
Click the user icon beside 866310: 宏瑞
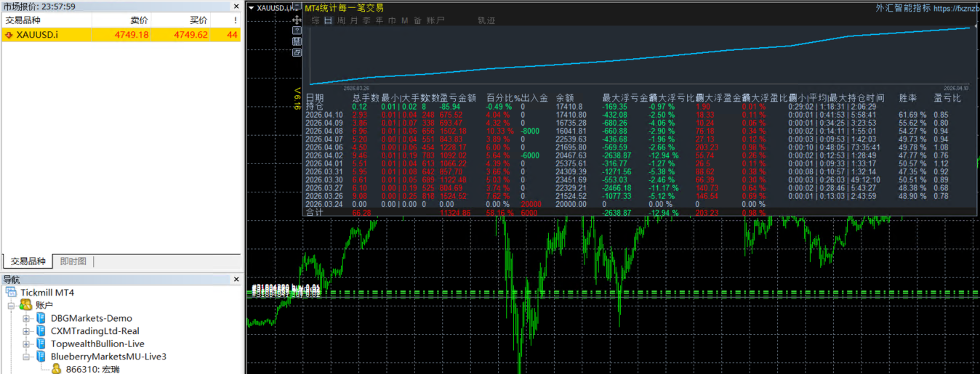(56, 369)
